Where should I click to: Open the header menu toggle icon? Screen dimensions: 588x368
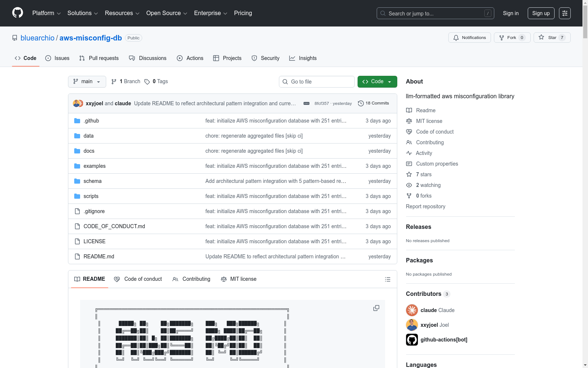point(565,13)
